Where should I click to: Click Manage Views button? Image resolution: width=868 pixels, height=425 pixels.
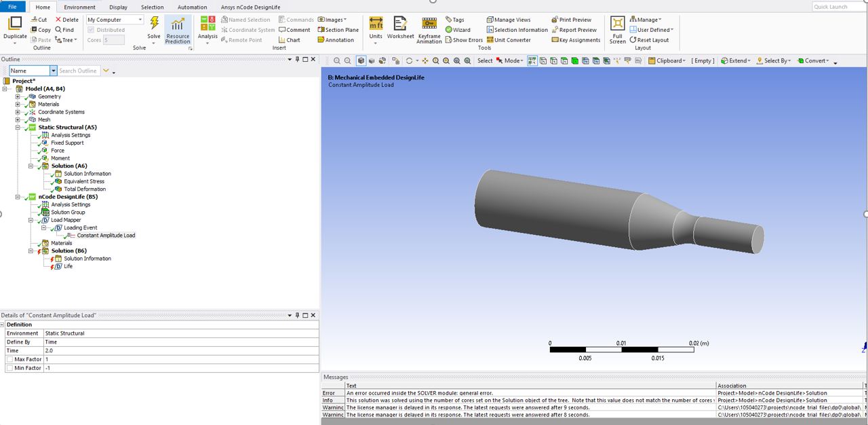coord(509,20)
